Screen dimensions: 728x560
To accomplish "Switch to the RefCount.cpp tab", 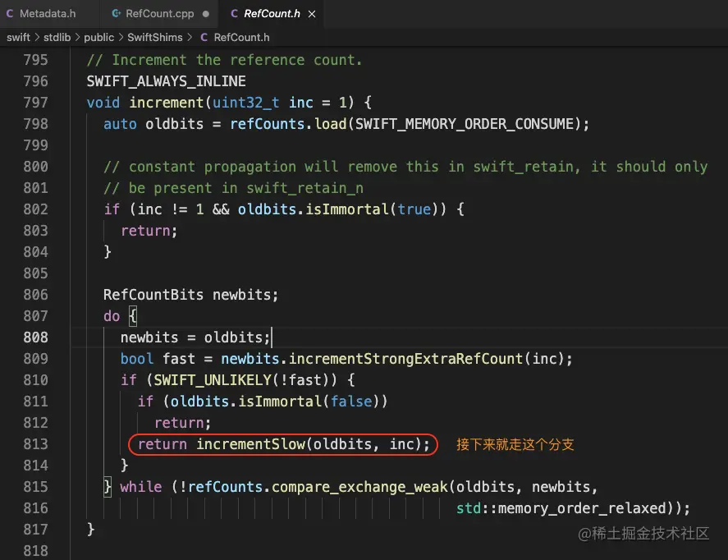I will 160,13.
